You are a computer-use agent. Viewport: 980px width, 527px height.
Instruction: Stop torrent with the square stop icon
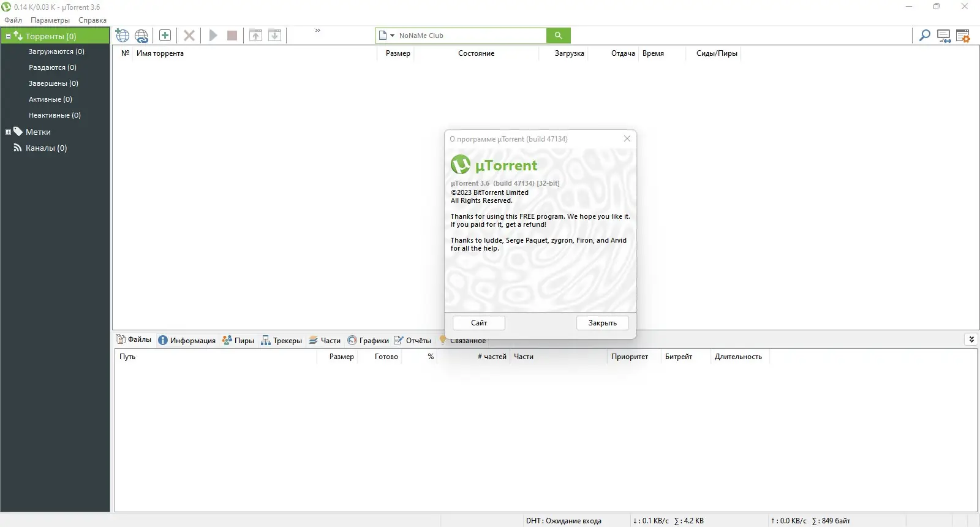[232, 36]
